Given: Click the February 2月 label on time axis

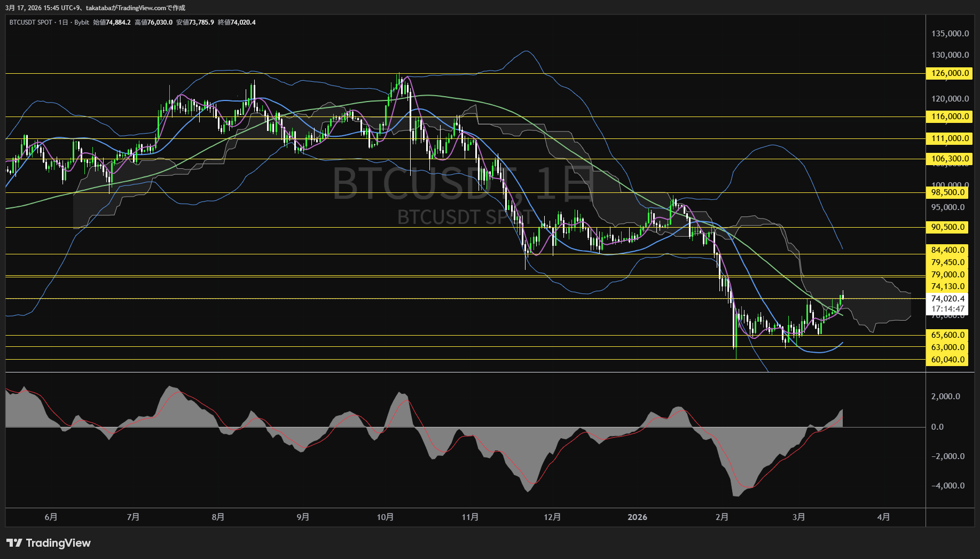Looking at the screenshot, I should [722, 517].
